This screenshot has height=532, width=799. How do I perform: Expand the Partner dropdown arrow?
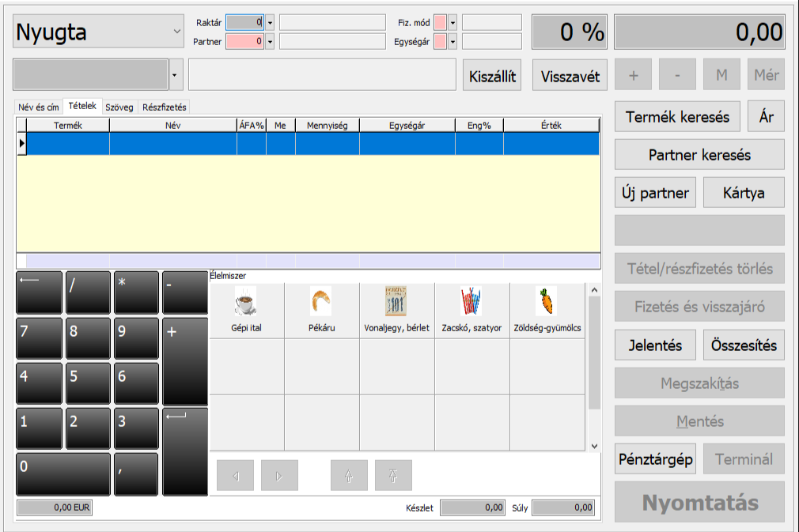(270, 42)
